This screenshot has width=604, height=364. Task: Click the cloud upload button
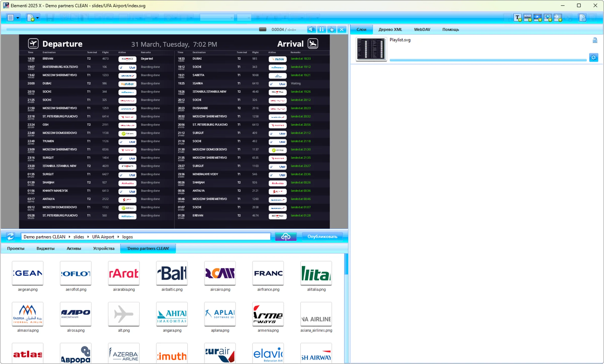[286, 236]
